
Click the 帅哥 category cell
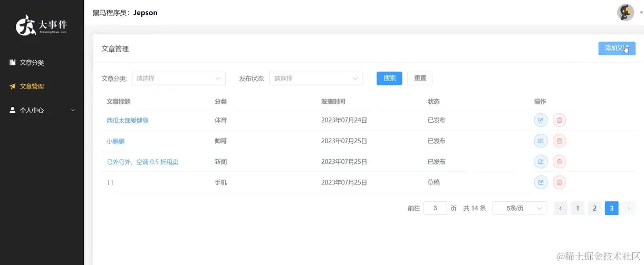[x=220, y=141]
